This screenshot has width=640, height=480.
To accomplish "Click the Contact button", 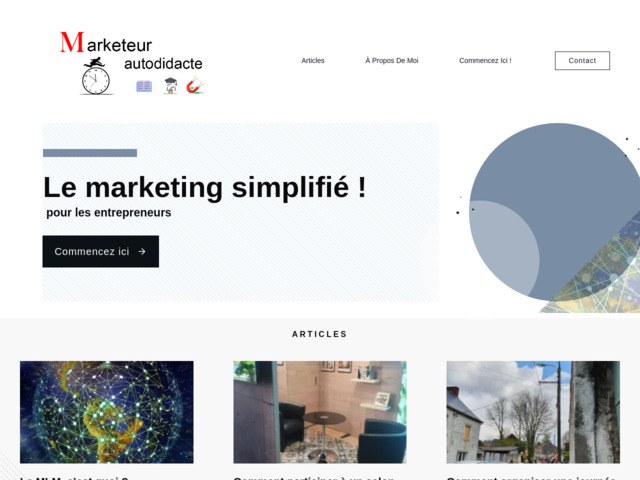I will point(582,60).
